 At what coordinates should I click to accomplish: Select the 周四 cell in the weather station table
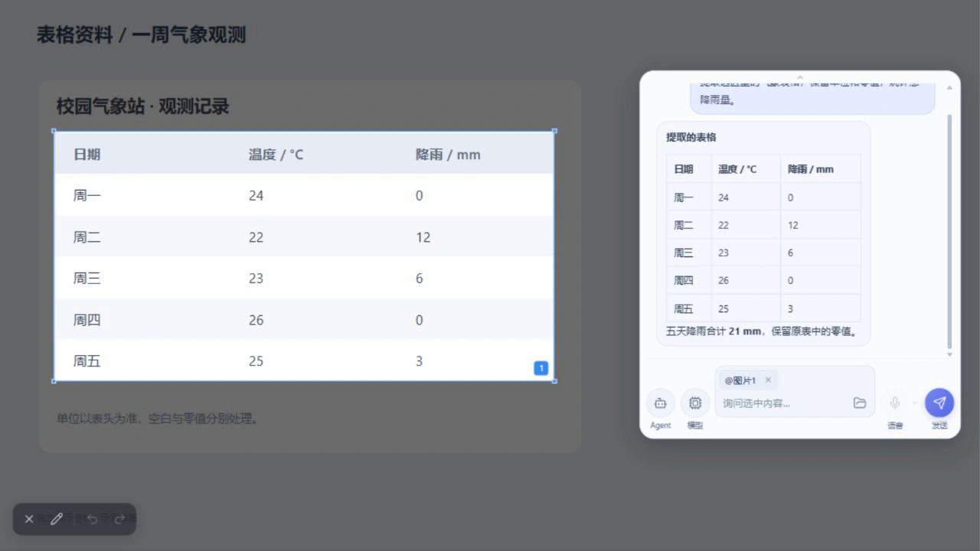87,320
